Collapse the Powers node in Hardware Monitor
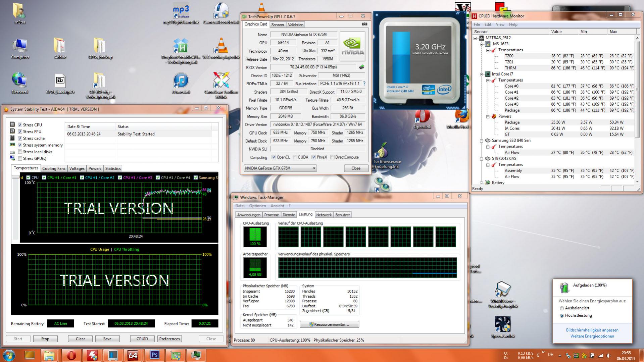The height and width of the screenshot is (362, 644). pyautogui.click(x=488, y=116)
